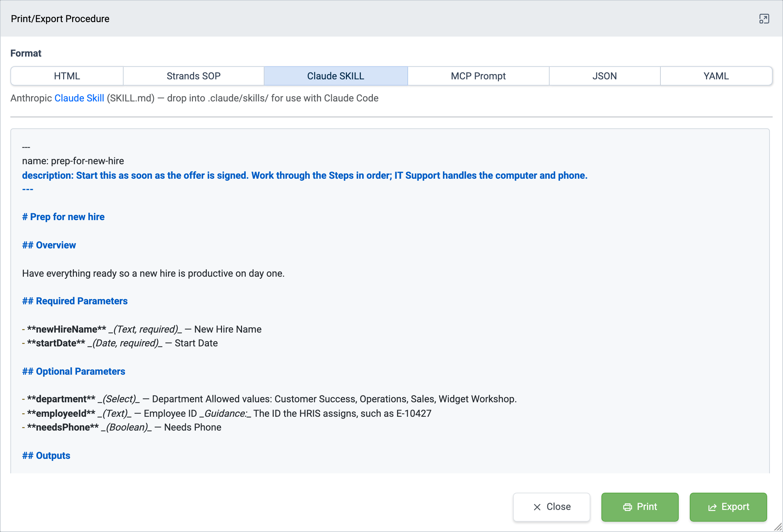
Task: Click the Close button
Action: pos(552,507)
